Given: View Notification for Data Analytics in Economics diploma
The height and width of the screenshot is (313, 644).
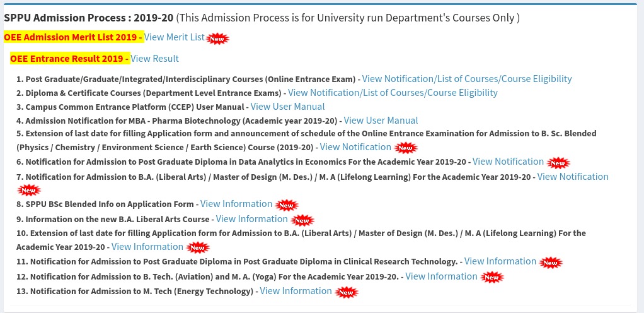Looking at the screenshot, I should 508,162.
